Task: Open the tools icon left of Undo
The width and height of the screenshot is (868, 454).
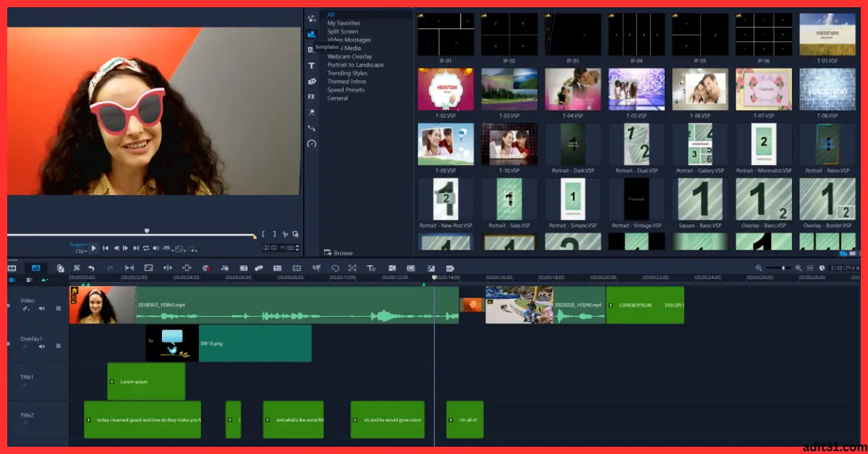Action: [77, 268]
